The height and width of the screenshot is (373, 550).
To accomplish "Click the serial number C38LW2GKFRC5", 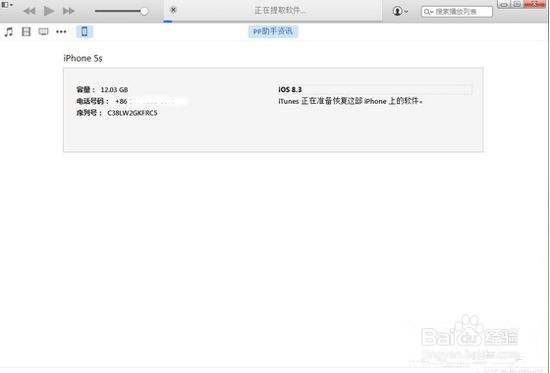I will pos(132,113).
